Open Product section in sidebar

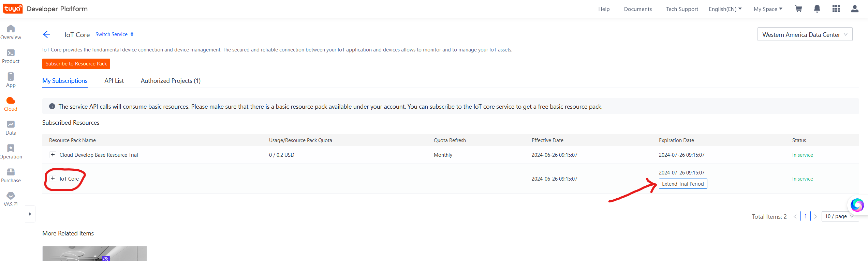[x=11, y=56]
